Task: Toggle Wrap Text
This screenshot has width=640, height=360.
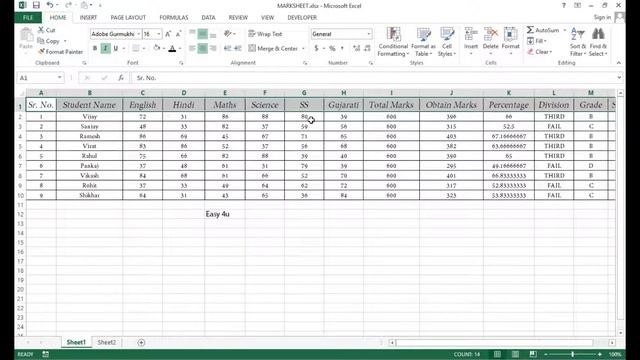Action: tap(265, 34)
